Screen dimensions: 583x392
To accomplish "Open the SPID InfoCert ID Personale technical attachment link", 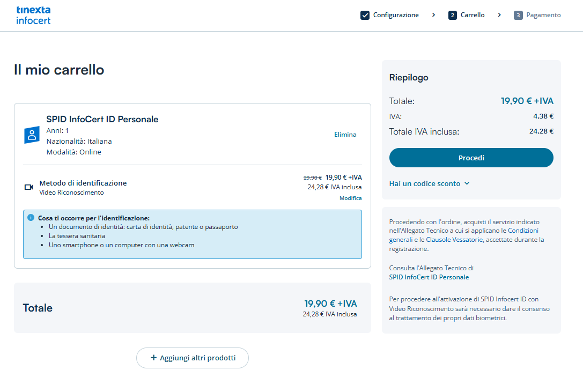I will [x=429, y=277].
